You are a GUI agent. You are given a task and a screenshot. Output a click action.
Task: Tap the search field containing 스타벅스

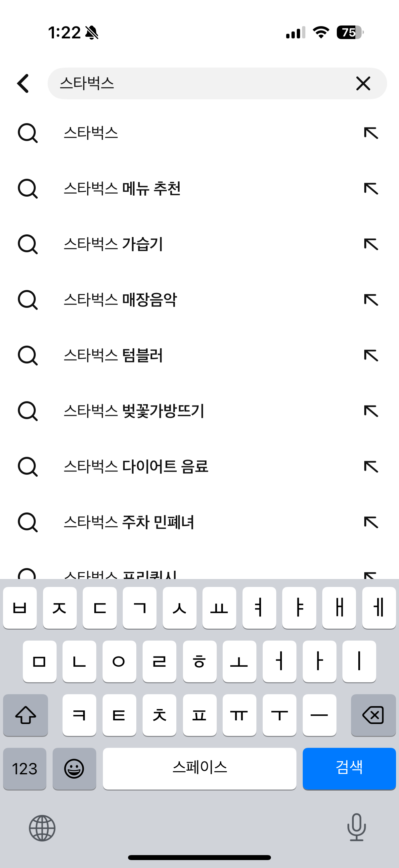click(x=217, y=83)
